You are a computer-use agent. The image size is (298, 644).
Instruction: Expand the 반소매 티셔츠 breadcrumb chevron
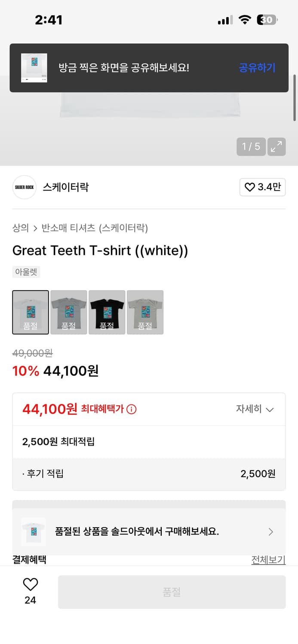35,228
